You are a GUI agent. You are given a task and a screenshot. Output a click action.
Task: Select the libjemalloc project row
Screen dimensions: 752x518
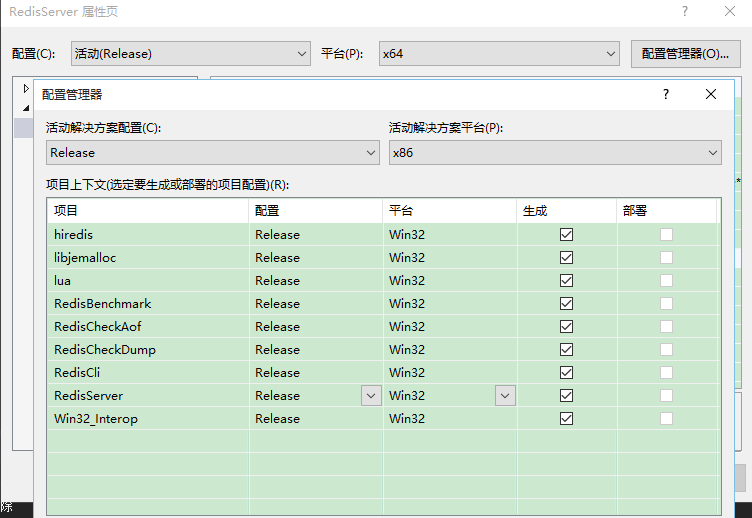(x=384, y=258)
